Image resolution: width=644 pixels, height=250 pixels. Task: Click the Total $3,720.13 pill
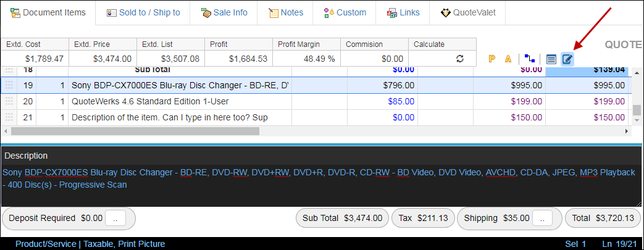pyautogui.click(x=603, y=218)
